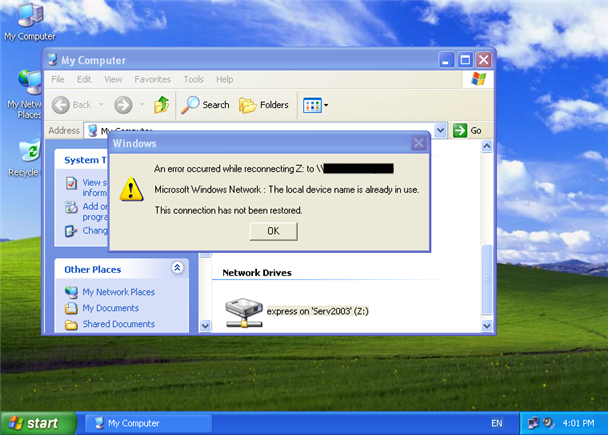Click the network connection tray icon
The width and height of the screenshot is (608, 435).
533,423
